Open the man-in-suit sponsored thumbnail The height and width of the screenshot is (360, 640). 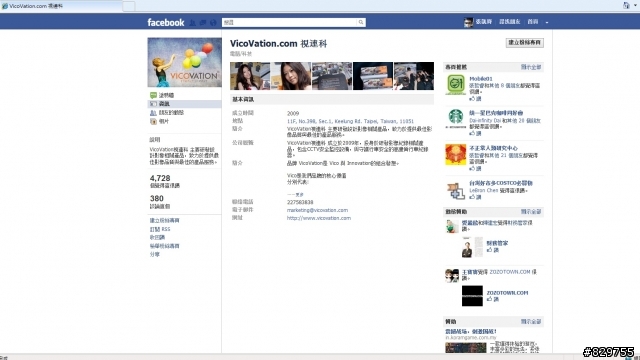[472, 247]
